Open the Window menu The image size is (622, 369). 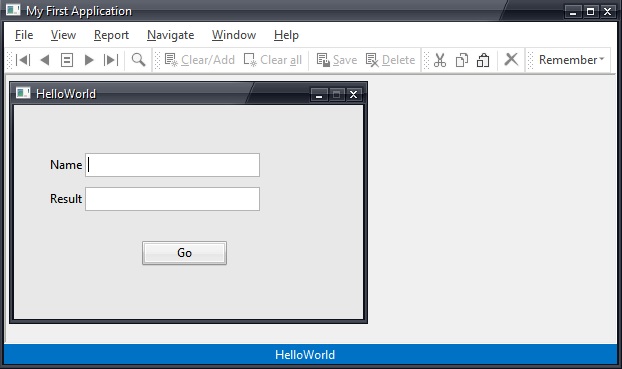[234, 35]
